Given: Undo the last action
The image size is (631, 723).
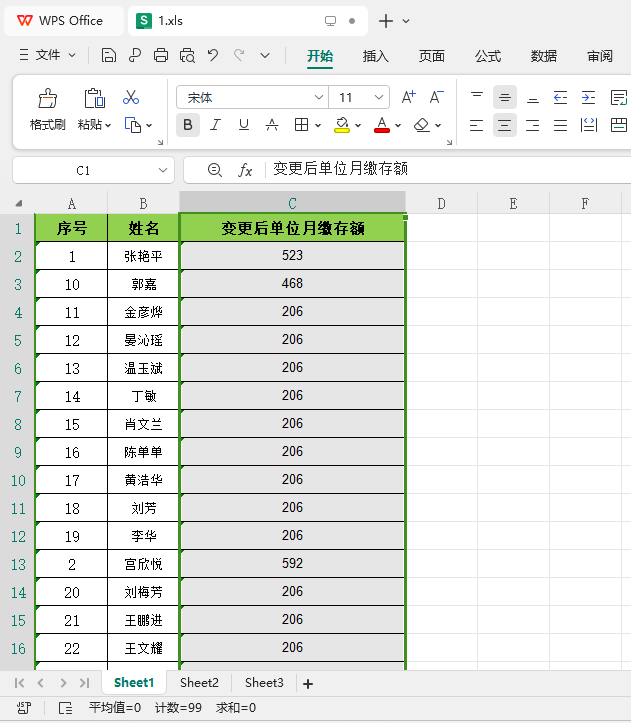Looking at the screenshot, I should (x=213, y=56).
